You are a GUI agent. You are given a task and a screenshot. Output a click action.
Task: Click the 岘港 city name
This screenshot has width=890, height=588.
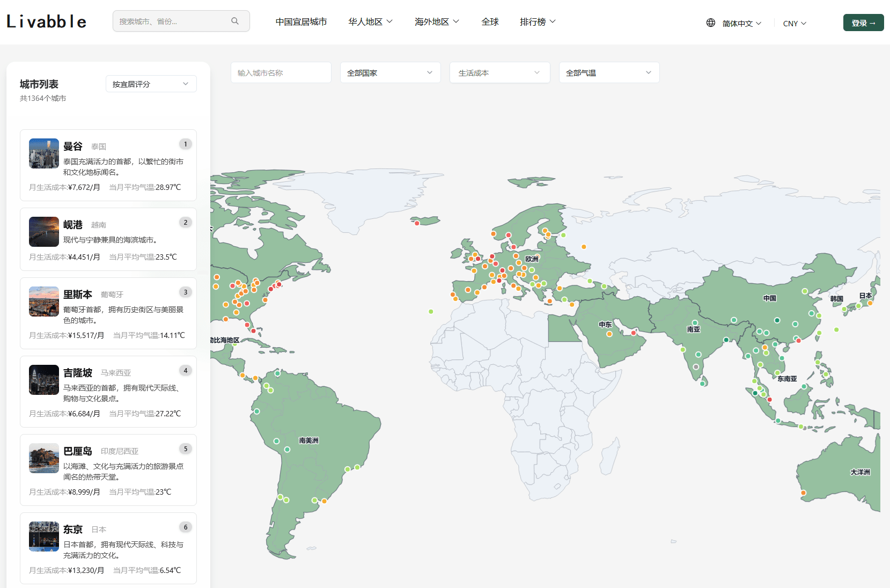(x=73, y=225)
